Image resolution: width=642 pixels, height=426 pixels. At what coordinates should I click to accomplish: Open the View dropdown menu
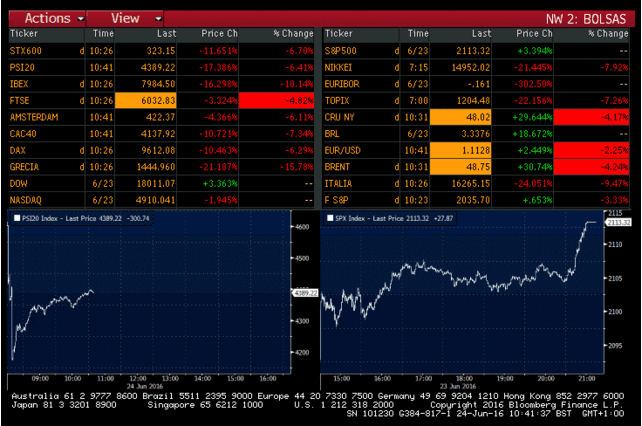tap(131, 18)
